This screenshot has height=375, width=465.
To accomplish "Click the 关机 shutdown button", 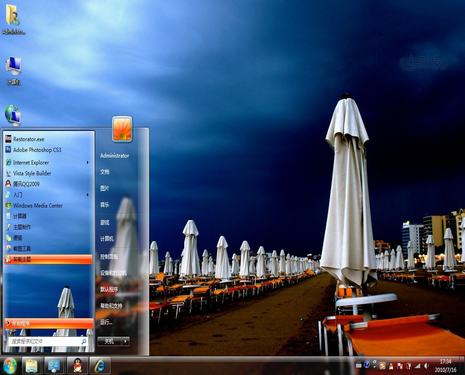I will click(x=109, y=341).
